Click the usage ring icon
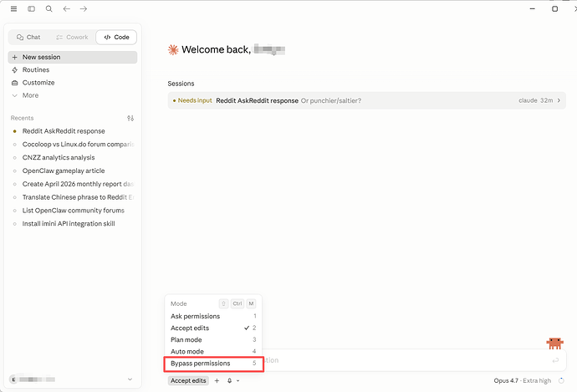 click(561, 380)
